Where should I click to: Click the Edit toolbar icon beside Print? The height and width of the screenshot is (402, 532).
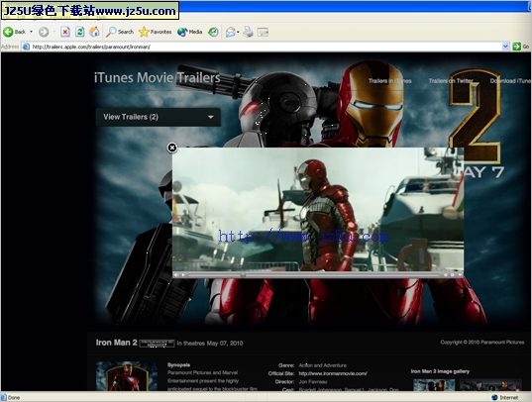coord(263,33)
